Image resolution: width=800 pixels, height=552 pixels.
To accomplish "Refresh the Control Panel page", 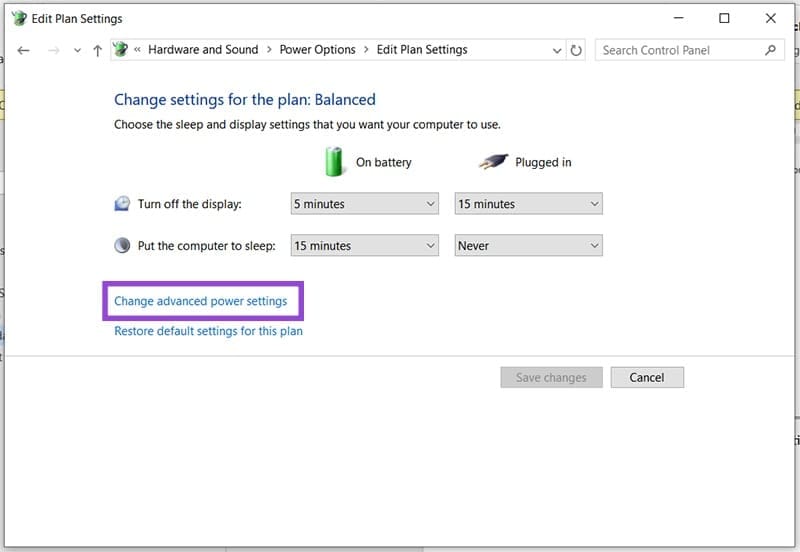I will point(576,51).
